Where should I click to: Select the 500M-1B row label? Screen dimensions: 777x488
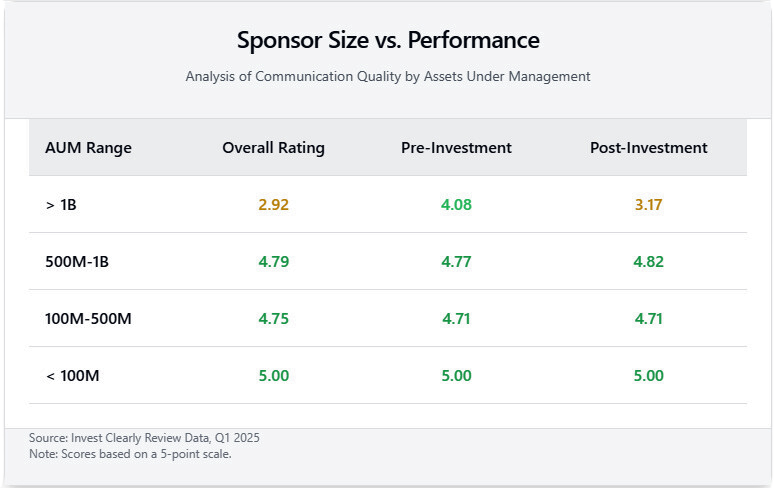point(80,262)
